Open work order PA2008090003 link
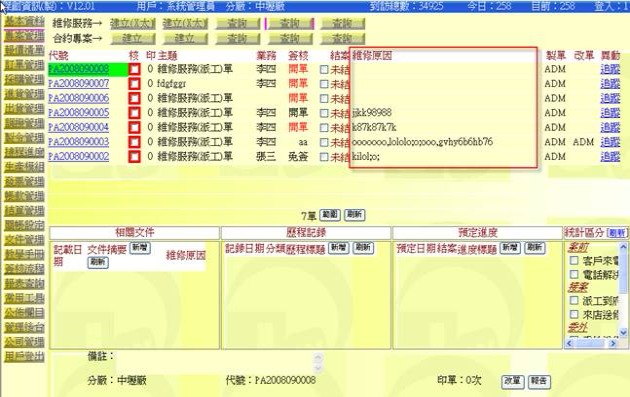Image resolution: width=630 pixels, height=397 pixels. coord(78,142)
